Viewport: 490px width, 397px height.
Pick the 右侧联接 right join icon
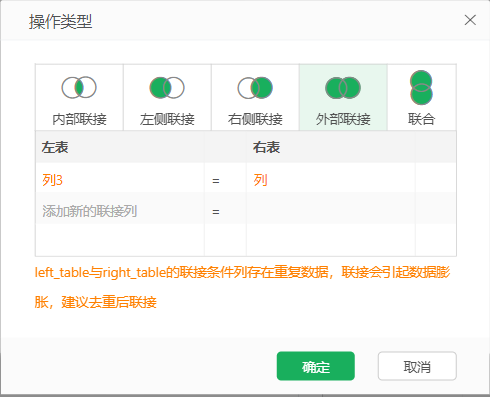pyautogui.click(x=255, y=88)
